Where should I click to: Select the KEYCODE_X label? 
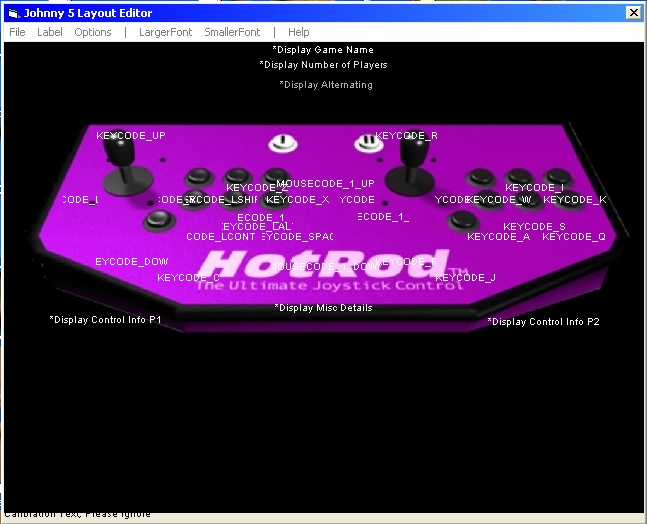pos(298,200)
